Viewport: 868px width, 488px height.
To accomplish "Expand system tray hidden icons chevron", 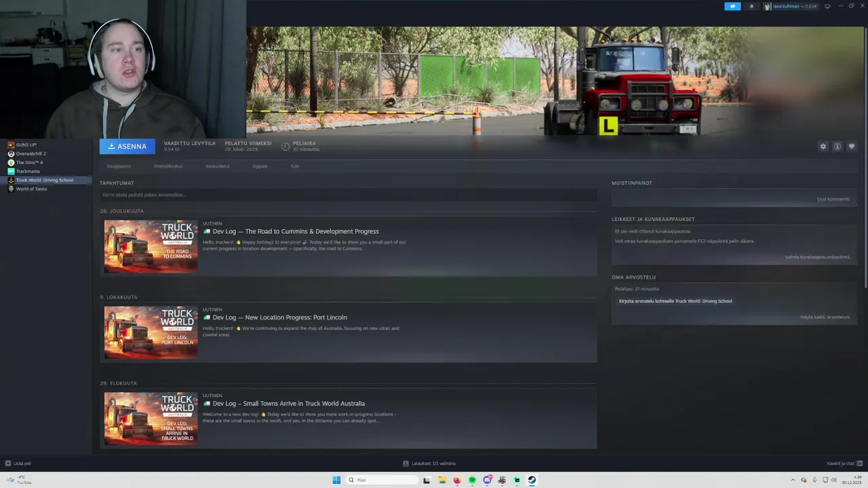I will (793, 480).
